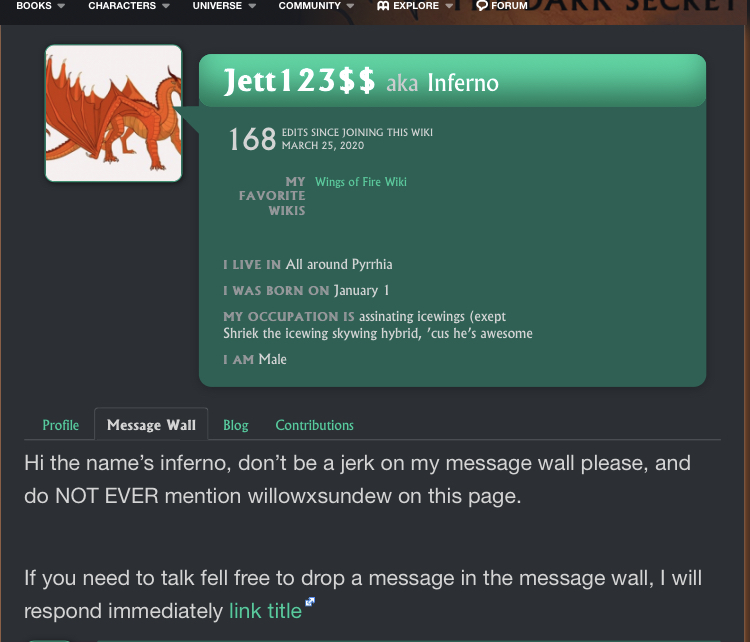Open the Community menu
This screenshot has height=642, width=750.
(309, 6)
